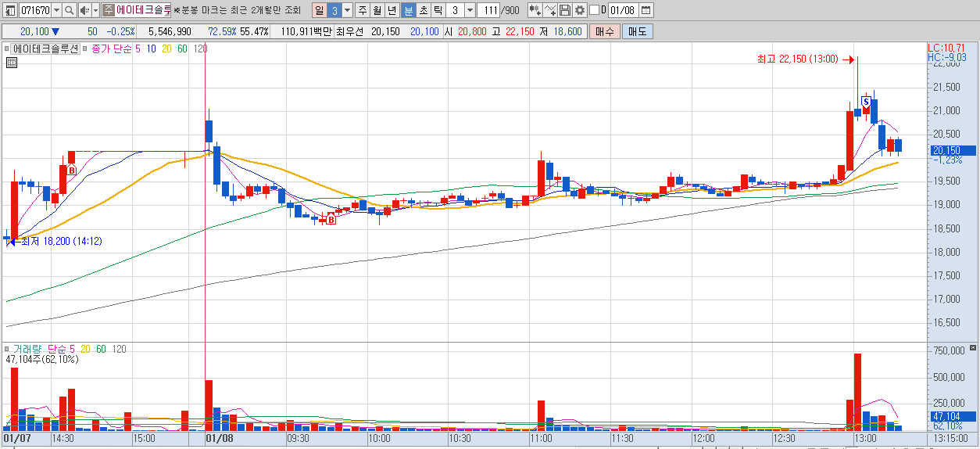Select the 분 minute chart period
Viewport: 980px width, 449px height.
pyautogui.click(x=408, y=10)
